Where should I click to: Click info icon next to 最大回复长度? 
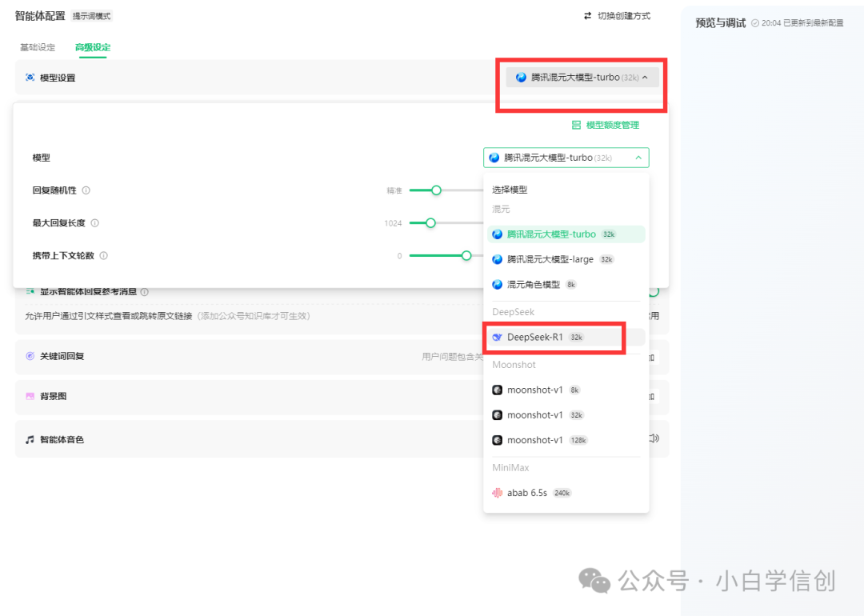coord(94,223)
